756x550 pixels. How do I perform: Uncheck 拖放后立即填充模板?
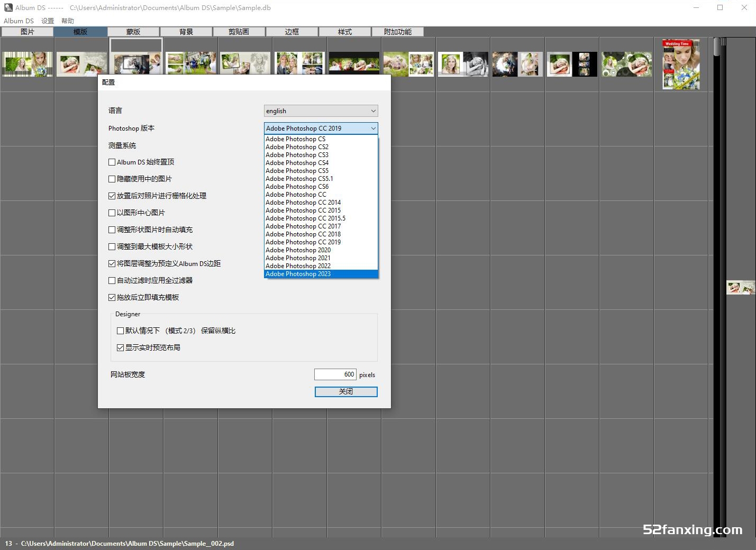(112, 298)
